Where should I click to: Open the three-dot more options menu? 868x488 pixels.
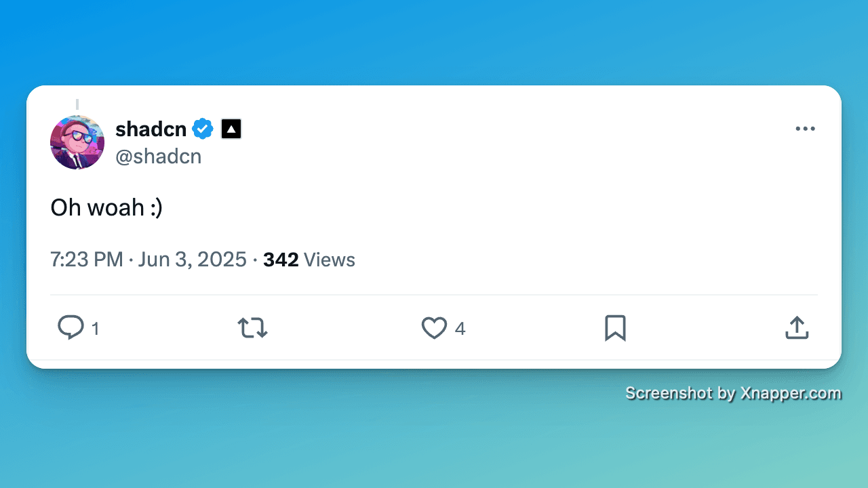[805, 129]
